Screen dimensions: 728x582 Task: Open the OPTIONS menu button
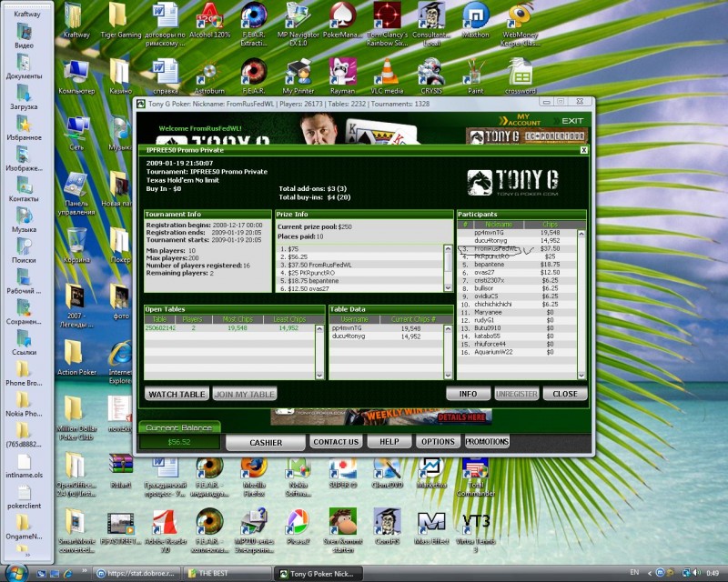[x=438, y=442]
